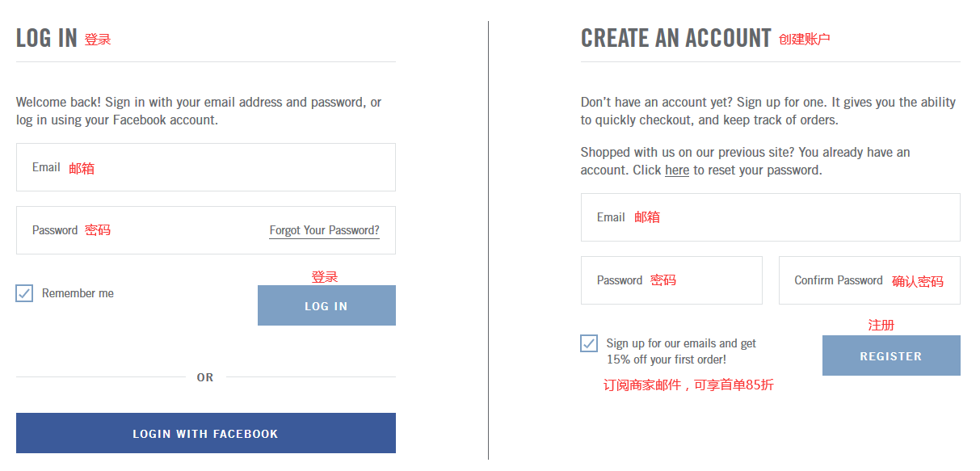
Task: Uncheck the email sign-up checkbox
Action: pyautogui.click(x=589, y=343)
